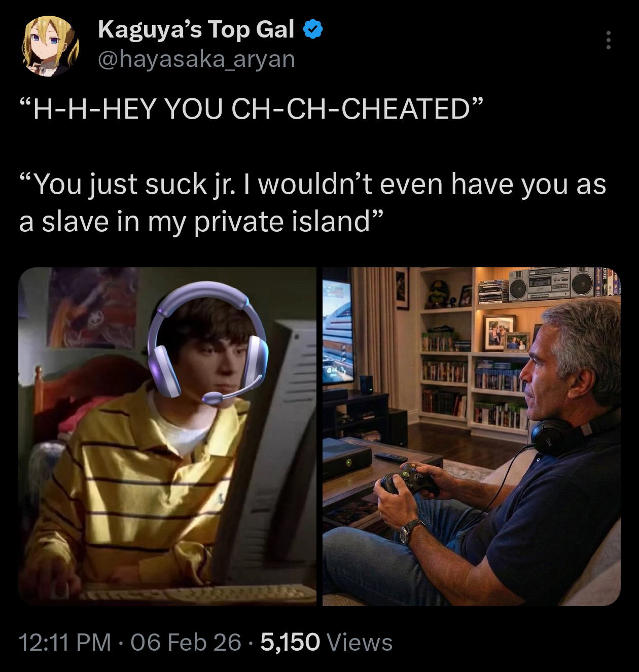Click the blue verified checkmark badge
The width and height of the screenshot is (639, 672).
click(313, 29)
